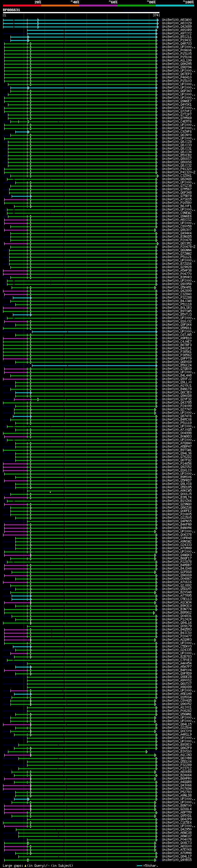Viewport: 197px width, 868px height.
Task: Click the red 20% identity legend segment
Action: [x=22, y=6]
